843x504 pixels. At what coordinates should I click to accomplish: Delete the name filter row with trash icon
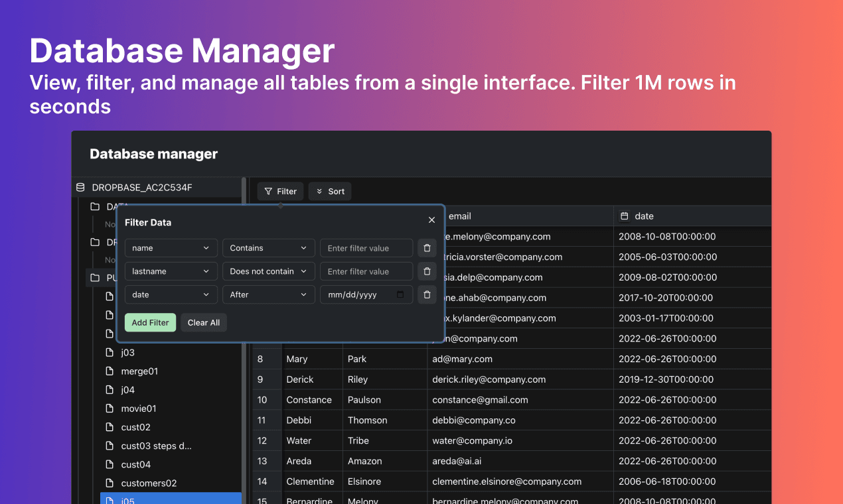[x=427, y=248]
